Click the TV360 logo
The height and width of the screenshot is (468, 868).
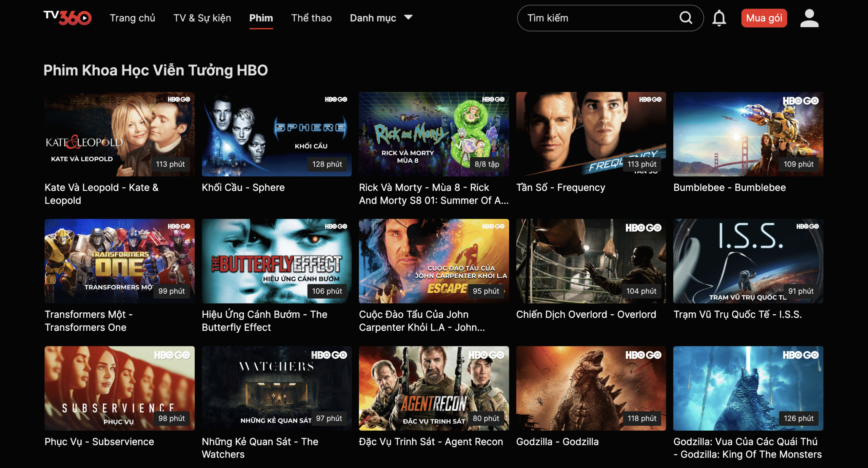tap(67, 18)
